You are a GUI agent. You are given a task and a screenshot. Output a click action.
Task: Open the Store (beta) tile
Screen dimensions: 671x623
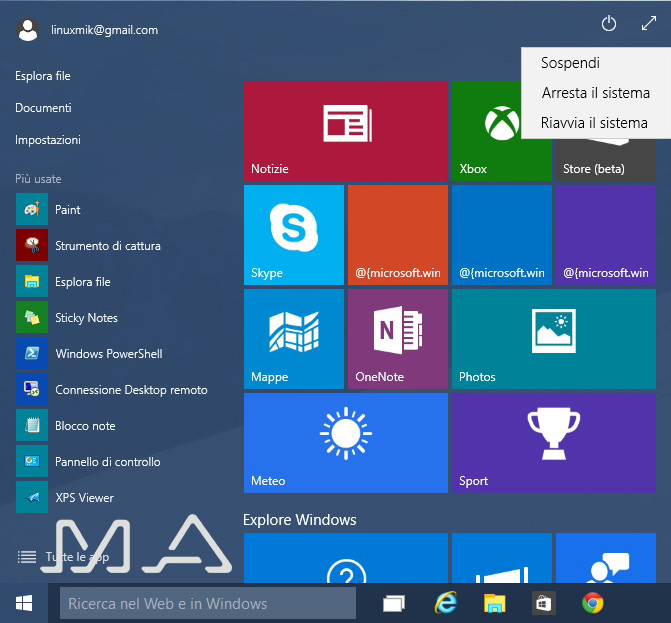[606, 160]
